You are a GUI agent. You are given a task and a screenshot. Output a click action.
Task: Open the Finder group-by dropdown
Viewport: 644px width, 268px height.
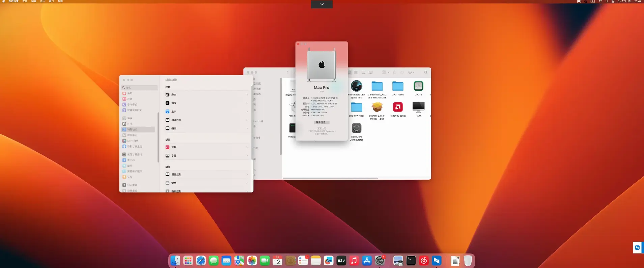(x=385, y=72)
